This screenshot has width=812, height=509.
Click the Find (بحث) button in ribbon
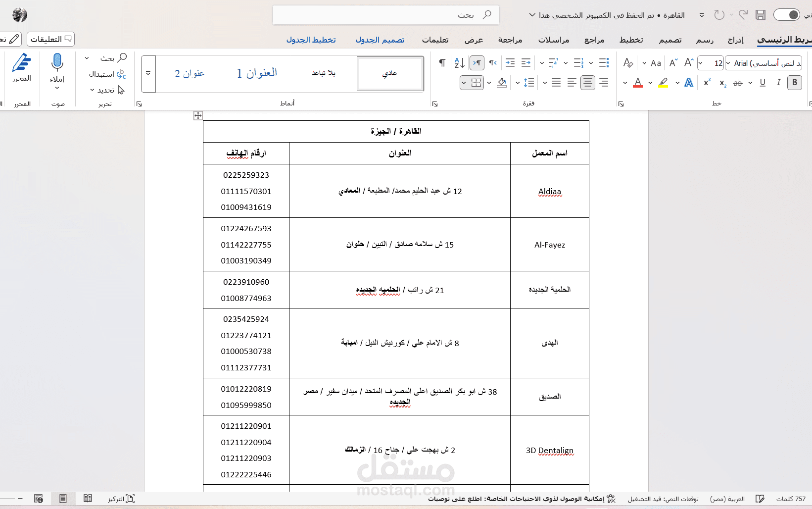click(x=114, y=58)
